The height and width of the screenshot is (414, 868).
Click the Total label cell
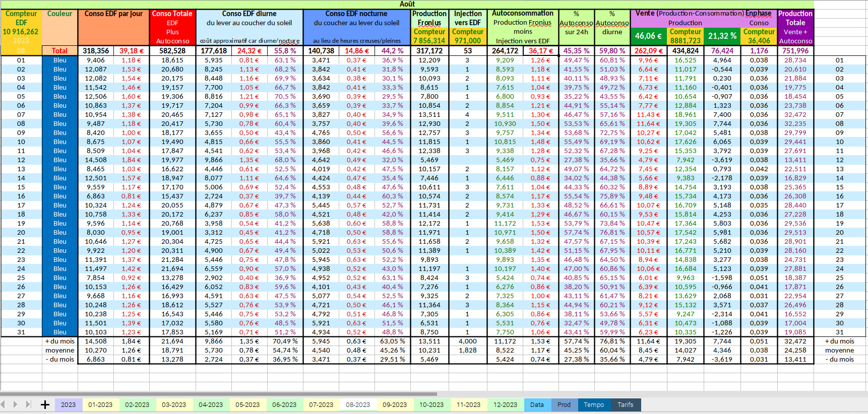point(59,50)
